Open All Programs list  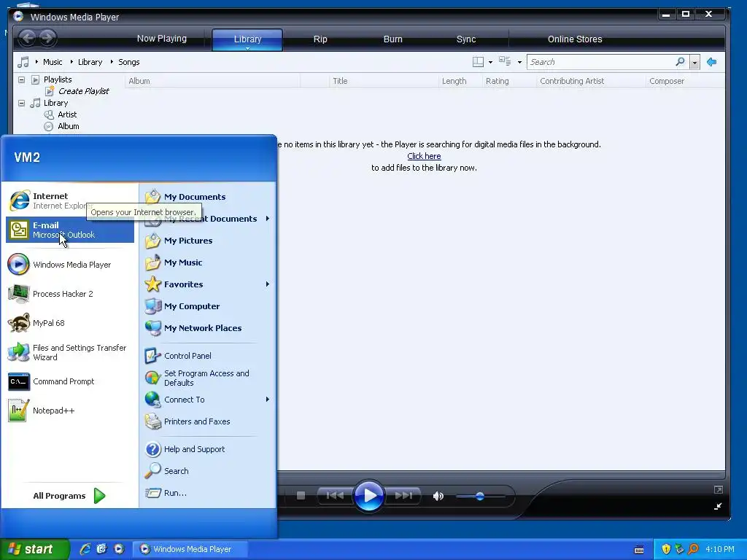(69, 496)
